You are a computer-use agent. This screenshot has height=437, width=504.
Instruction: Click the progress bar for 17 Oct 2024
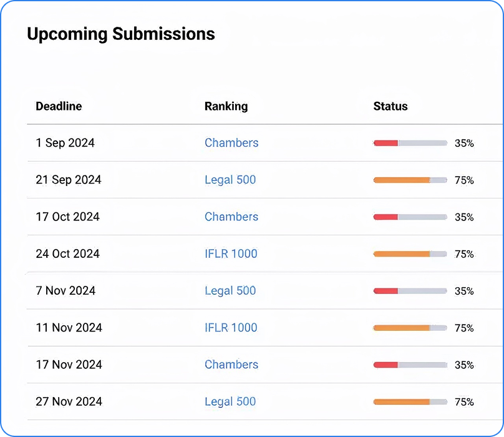(410, 217)
